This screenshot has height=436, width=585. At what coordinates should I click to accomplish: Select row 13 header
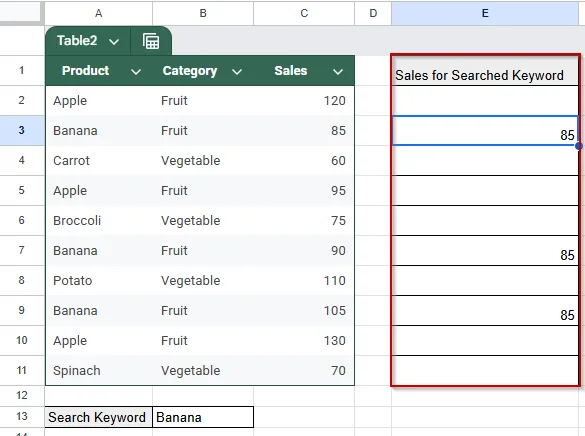[x=22, y=416]
